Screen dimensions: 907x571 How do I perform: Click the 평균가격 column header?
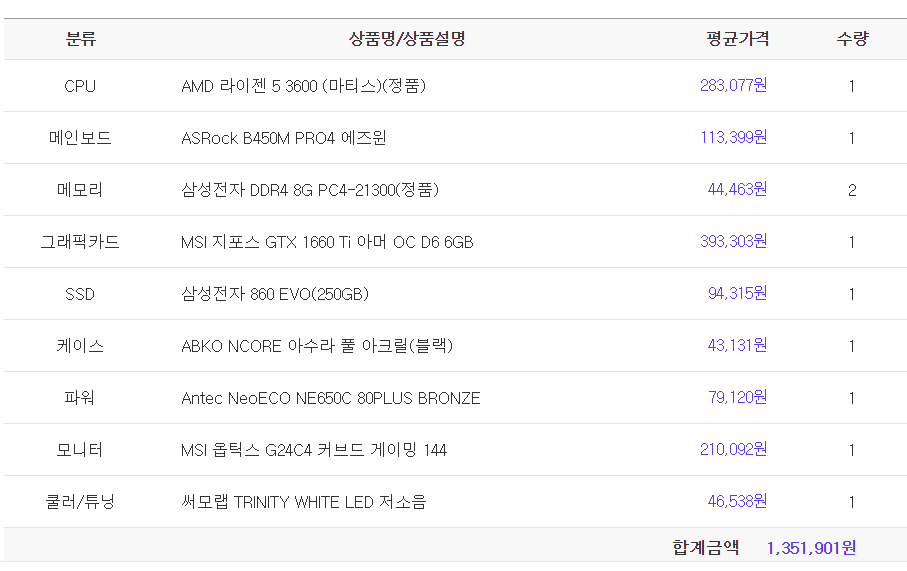[x=737, y=39]
